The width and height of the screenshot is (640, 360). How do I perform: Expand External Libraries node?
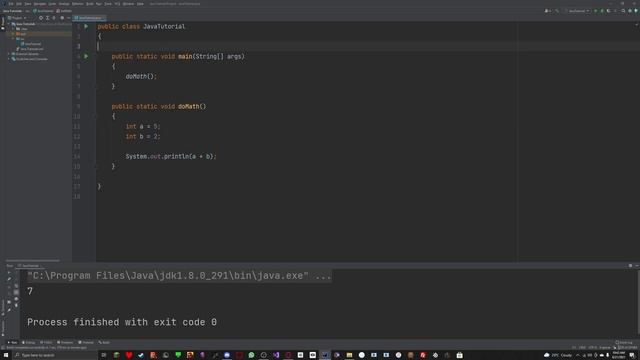9,54
